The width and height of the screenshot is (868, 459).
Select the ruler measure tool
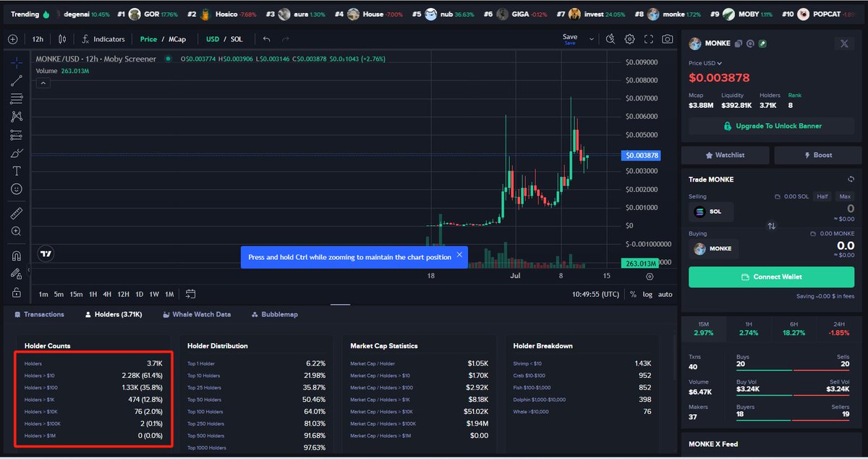(16, 213)
